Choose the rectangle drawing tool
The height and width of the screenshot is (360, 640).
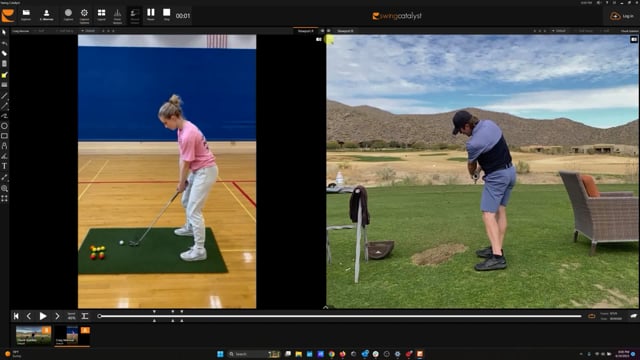[x=4, y=136]
